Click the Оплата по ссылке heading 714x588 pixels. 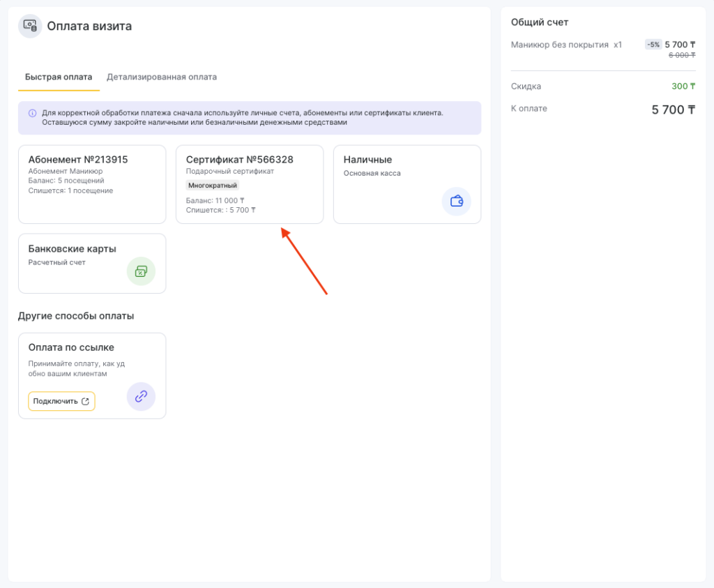71,347
